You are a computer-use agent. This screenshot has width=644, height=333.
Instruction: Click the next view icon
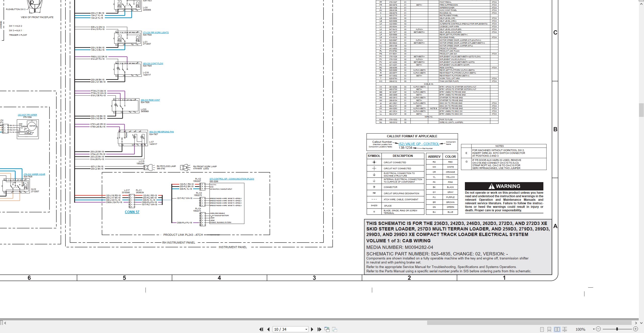tap(335, 329)
